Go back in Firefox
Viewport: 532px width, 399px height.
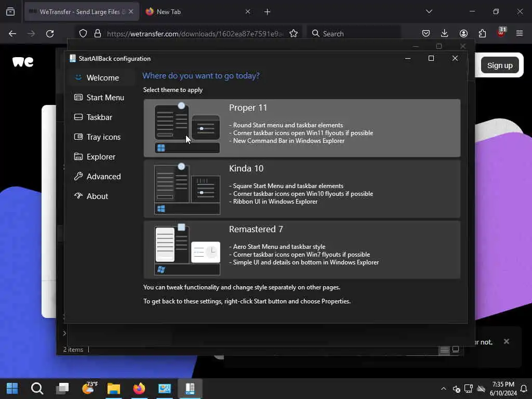pyautogui.click(x=12, y=34)
